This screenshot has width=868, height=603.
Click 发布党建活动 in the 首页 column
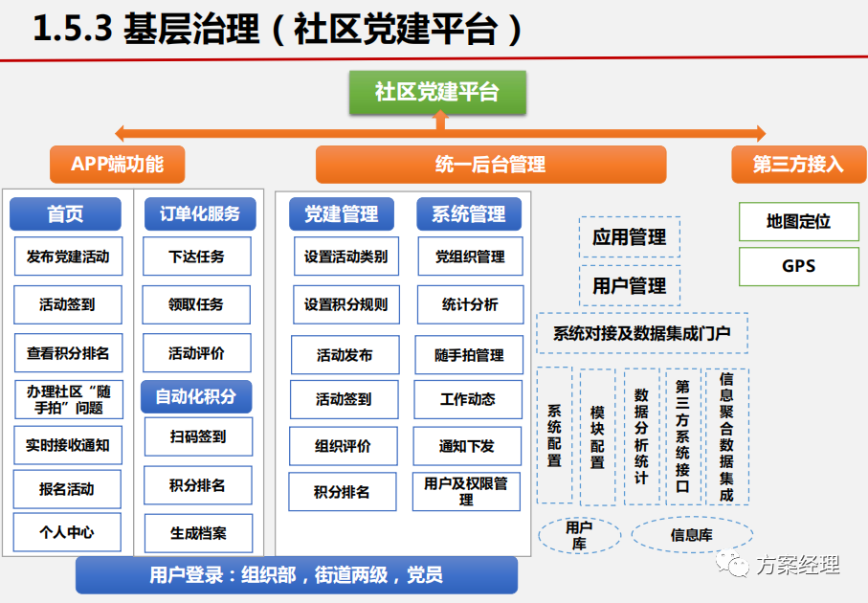tap(68, 257)
